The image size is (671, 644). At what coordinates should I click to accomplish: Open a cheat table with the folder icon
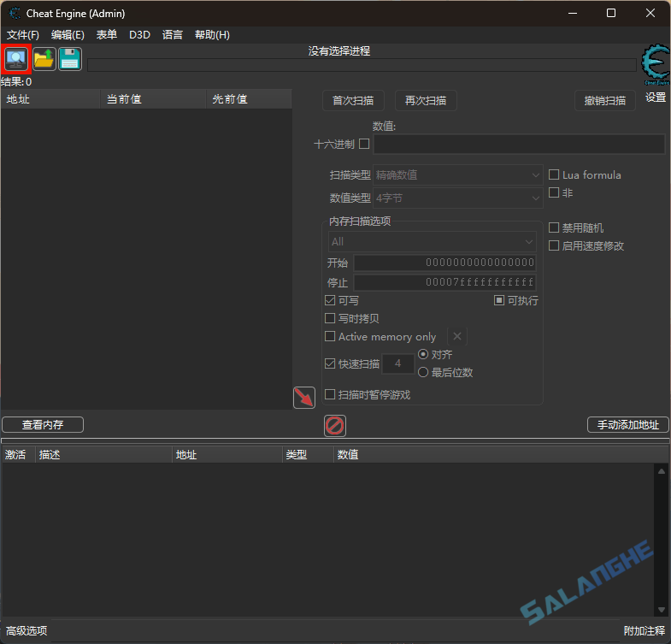coord(44,59)
